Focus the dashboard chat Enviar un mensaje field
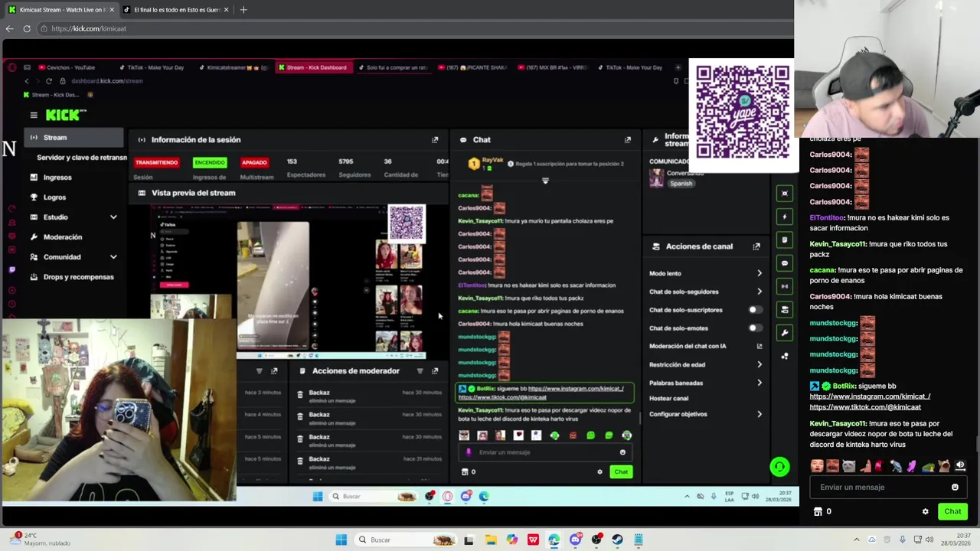Image resolution: width=980 pixels, height=551 pixels. [x=545, y=452]
